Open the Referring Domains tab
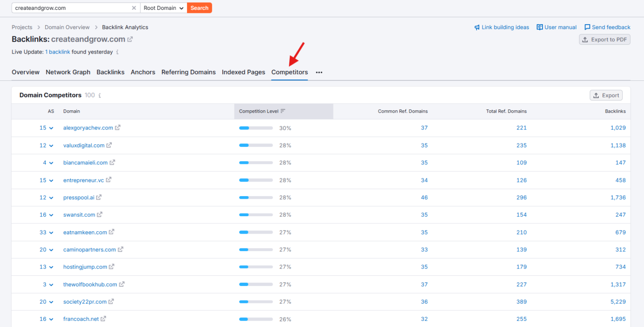The width and height of the screenshot is (644, 327). (x=189, y=72)
